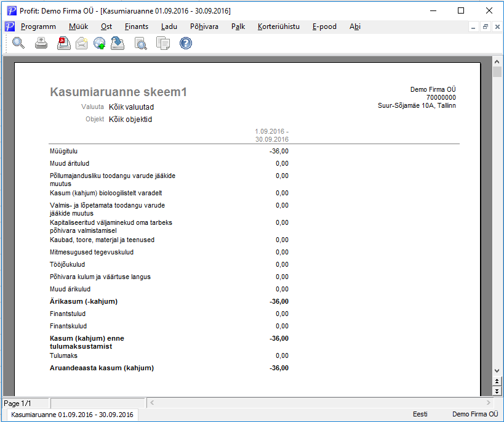Open the E-pood menu
504x422 pixels.
[x=324, y=26]
